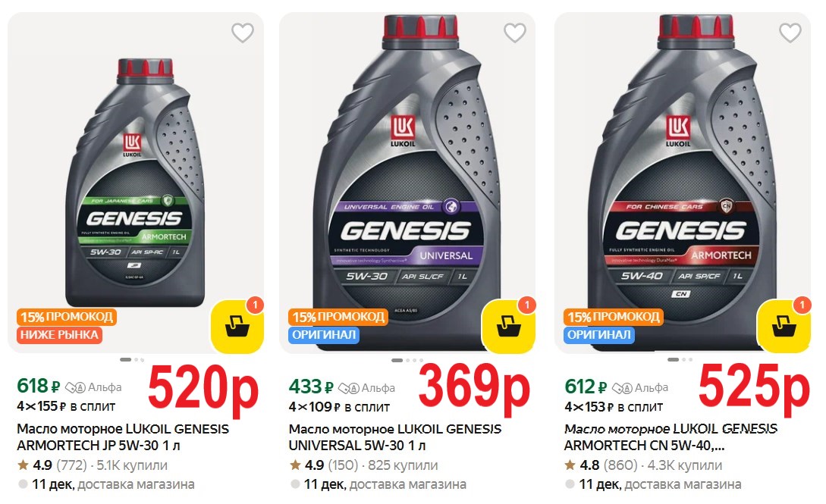Click НИЖЕ РЫНКА badge on first product
The image size is (826, 504).
click(x=59, y=335)
